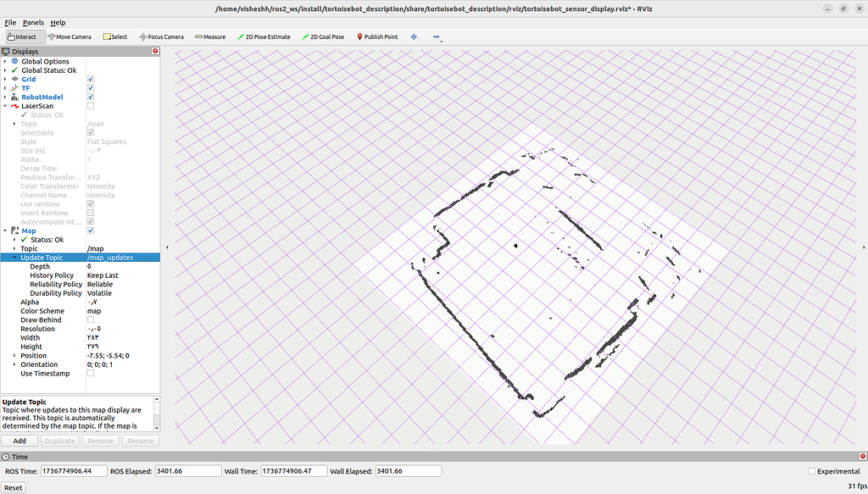Expand the TF display settings

pyautogui.click(x=7, y=87)
